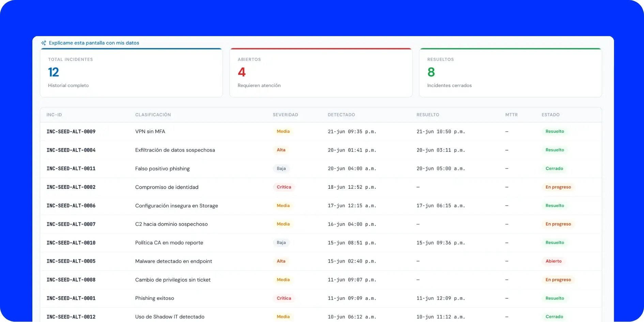This screenshot has width=644, height=322.
Task: Click resolved time '20-jun 03:11 p.m.'
Action: point(441,150)
